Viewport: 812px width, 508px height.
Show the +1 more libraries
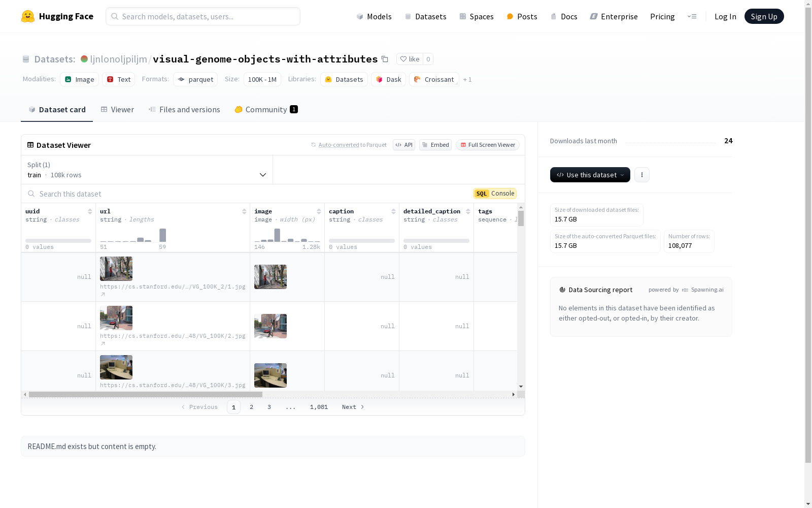click(467, 79)
